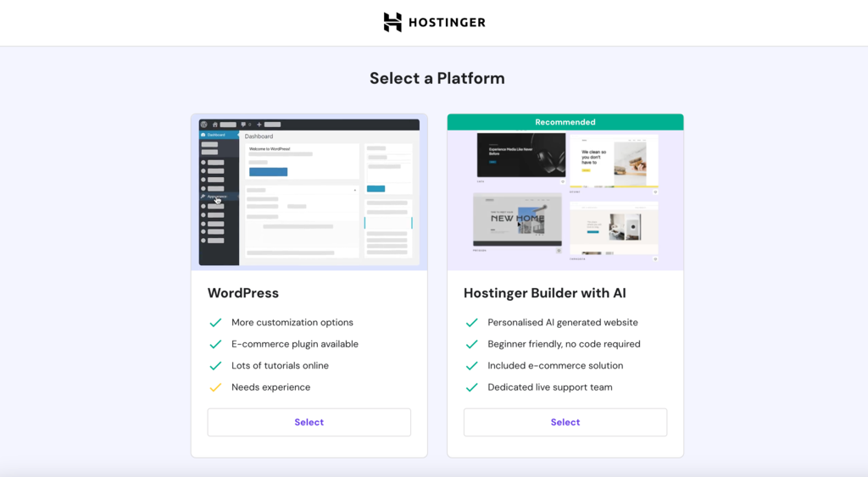This screenshot has height=477, width=868.
Task: Click the HOSTINGER brand name text
Action: tap(447, 23)
